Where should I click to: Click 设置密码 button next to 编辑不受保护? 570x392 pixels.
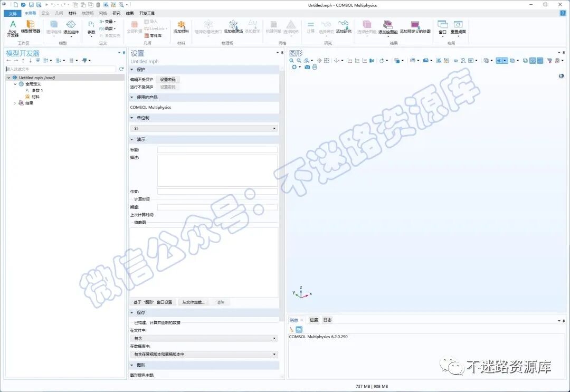click(168, 80)
